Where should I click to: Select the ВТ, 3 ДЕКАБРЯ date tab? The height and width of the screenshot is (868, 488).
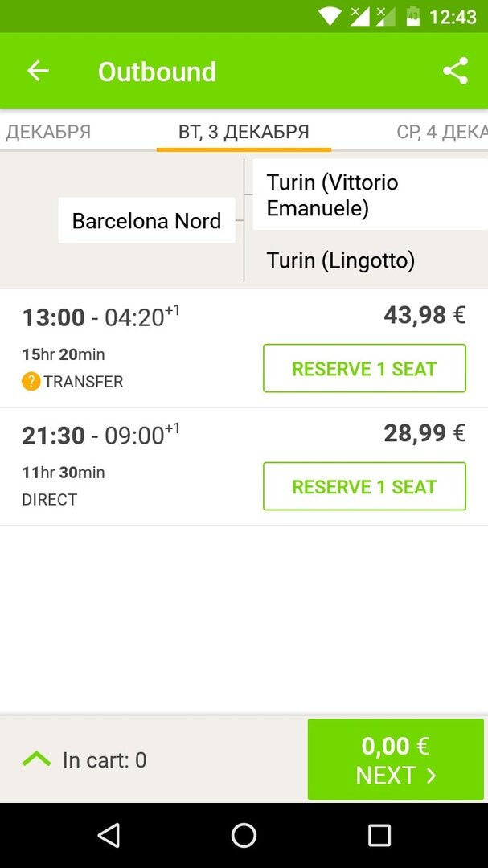244,132
